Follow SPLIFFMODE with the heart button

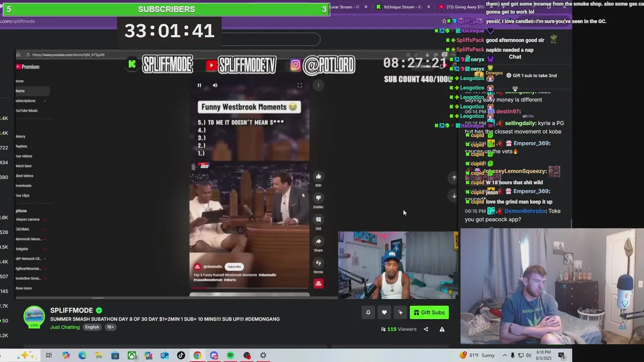pos(384,313)
